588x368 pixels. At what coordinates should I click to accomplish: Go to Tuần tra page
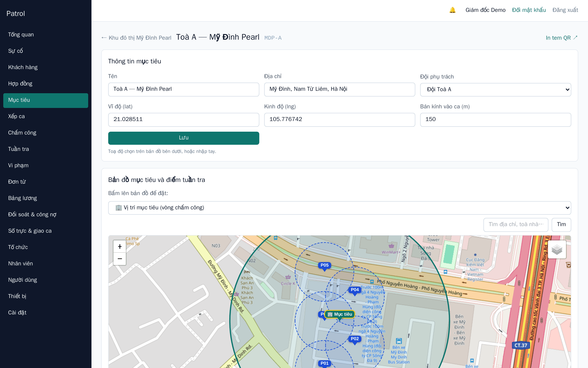pos(46,149)
